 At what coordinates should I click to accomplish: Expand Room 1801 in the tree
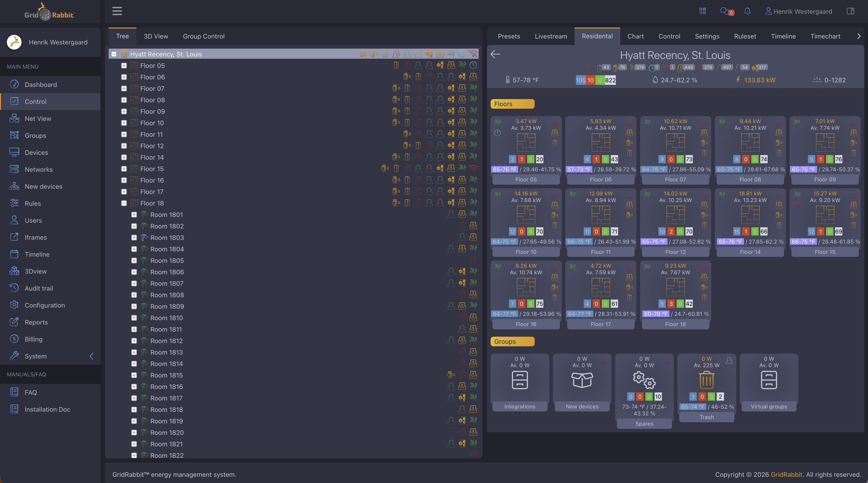coord(134,215)
